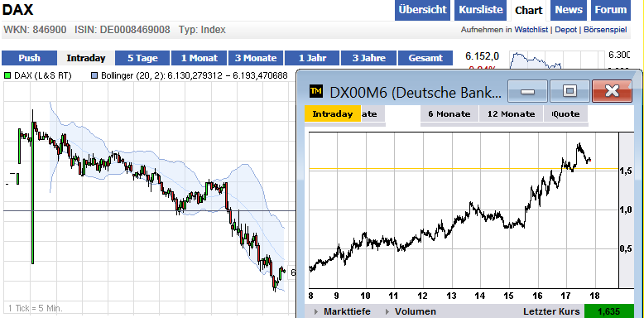The width and height of the screenshot is (644, 318).
Task: Select 12 Monate tab in DX00M6 window
Action: (511, 113)
